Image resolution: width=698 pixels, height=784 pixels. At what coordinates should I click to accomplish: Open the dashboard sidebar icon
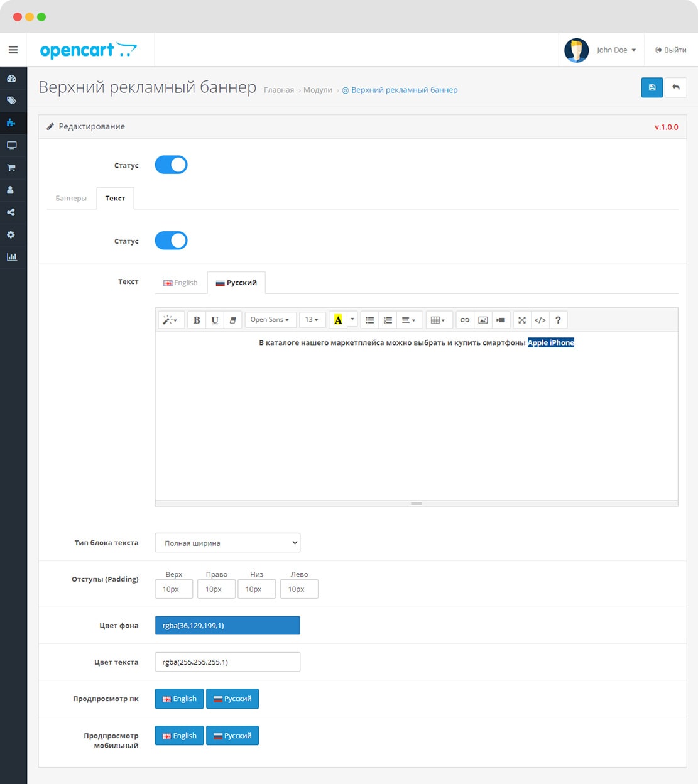[11, 79]
